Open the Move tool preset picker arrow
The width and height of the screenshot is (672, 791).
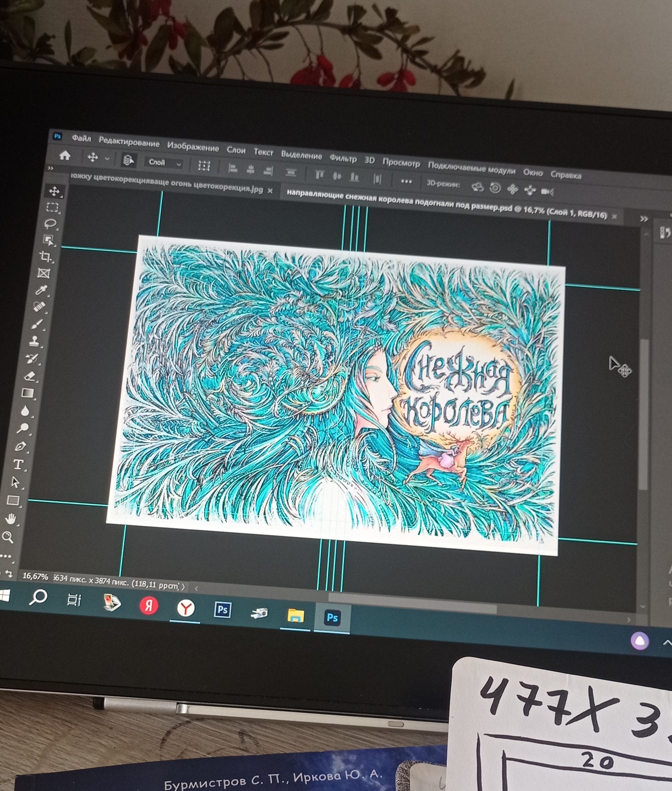[107, 158]
